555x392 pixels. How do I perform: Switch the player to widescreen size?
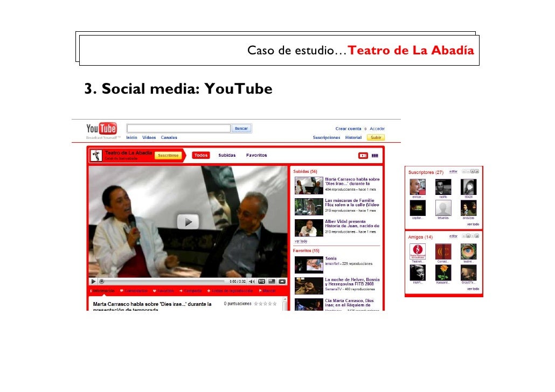coord(272,282)
